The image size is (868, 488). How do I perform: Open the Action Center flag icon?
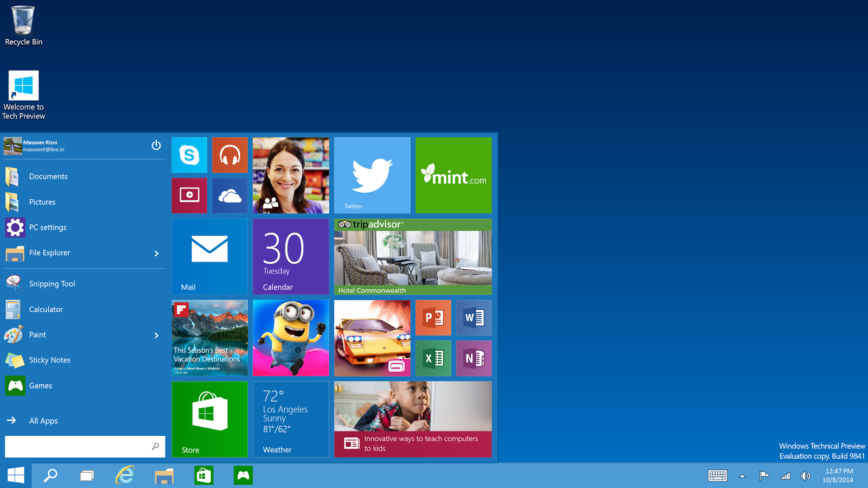(764, 476)
